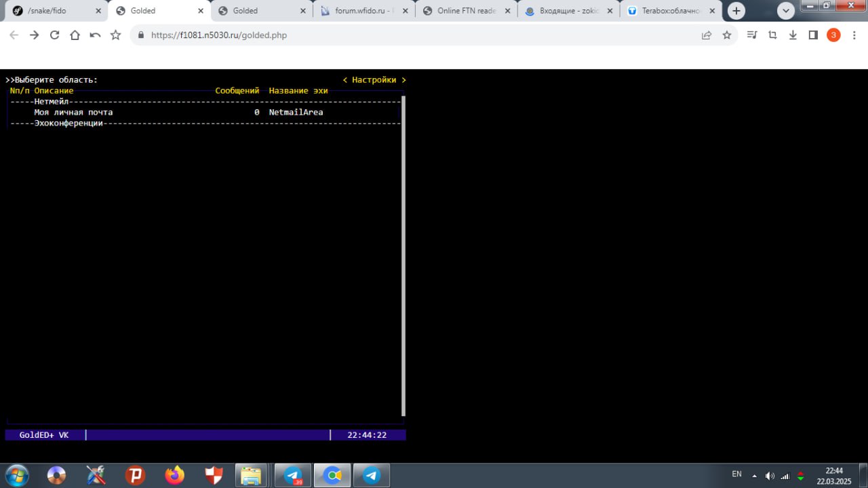Expand the tab search dropdown arrow
This screenshot has height=488, width=868.
pos(786,11)
